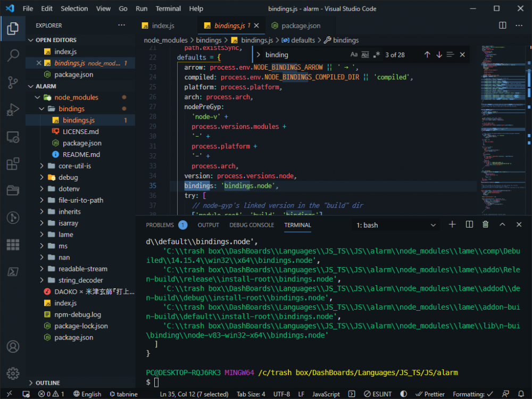Toggle Prettier formatter in status bar
532x399 pixels.
tap(430, 394)
